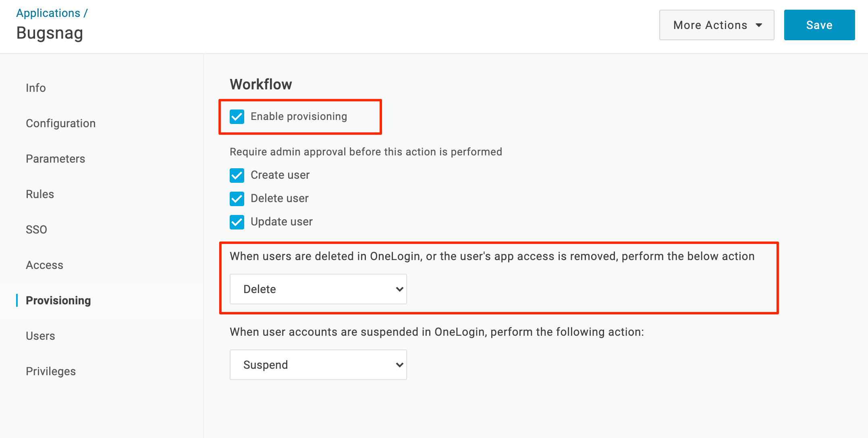Viewport: 868px width, 438px height.
Task: Toggle the Enable provisioning checkbox
Action: 237,117
